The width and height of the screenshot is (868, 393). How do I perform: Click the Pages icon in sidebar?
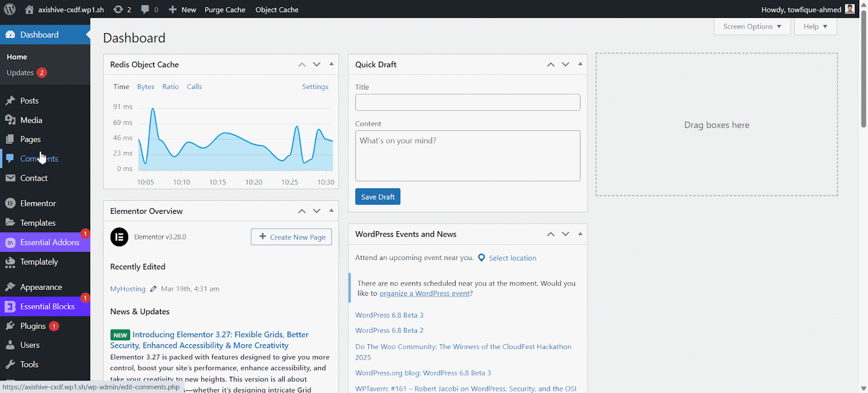(10, 140)
